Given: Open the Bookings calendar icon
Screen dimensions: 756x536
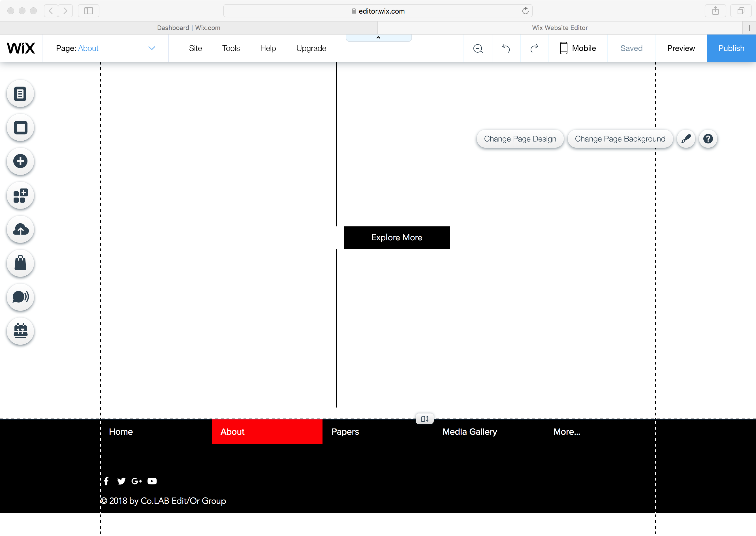Looking at the screenshot, I should [20, 331].
